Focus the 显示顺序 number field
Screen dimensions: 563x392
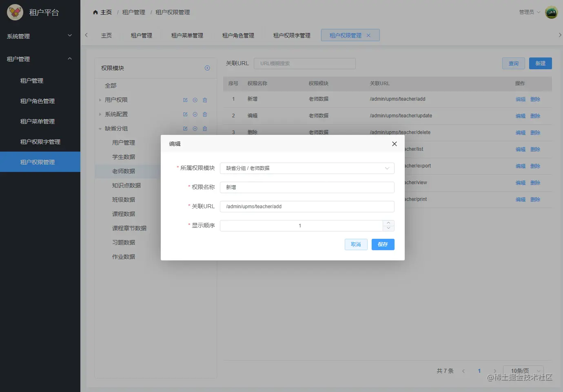301,226
